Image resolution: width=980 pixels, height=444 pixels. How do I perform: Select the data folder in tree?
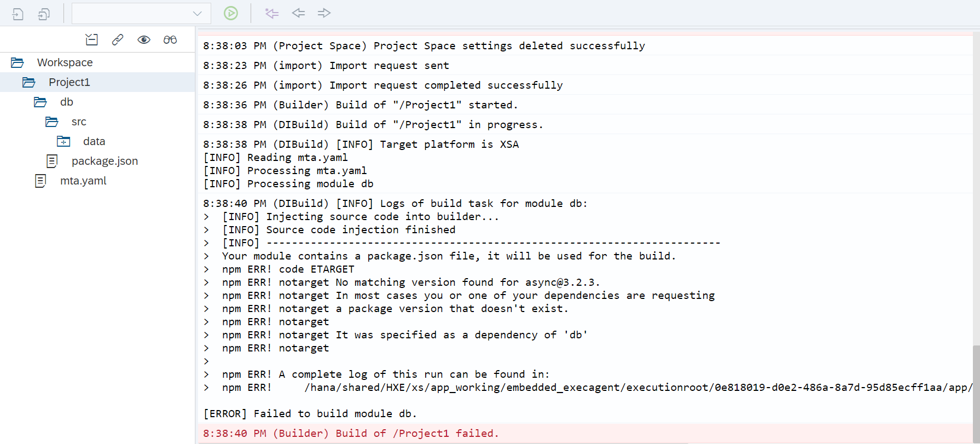(94, 141)
